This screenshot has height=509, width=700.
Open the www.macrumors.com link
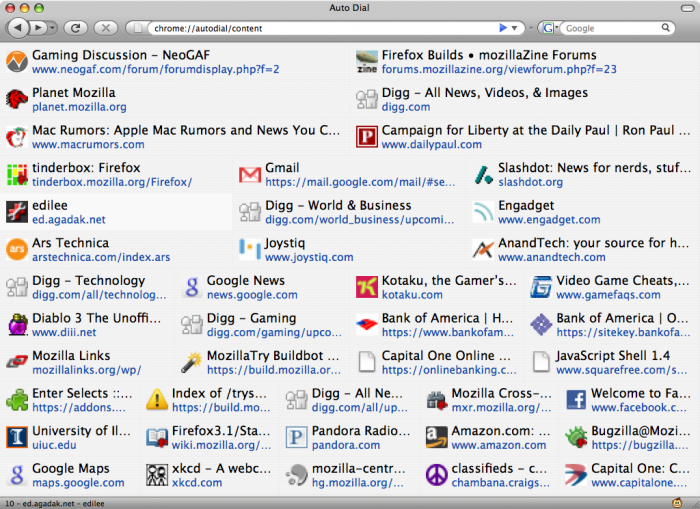point(88,144)
